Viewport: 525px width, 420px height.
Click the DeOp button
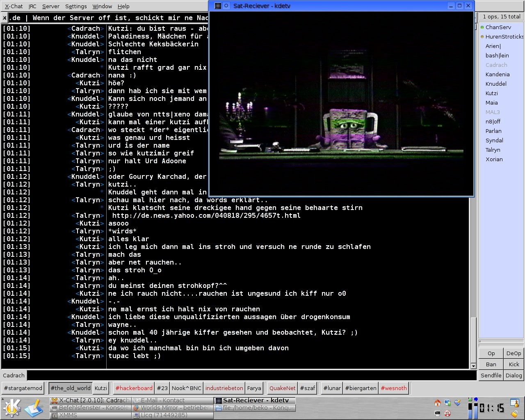pos(514,354)
